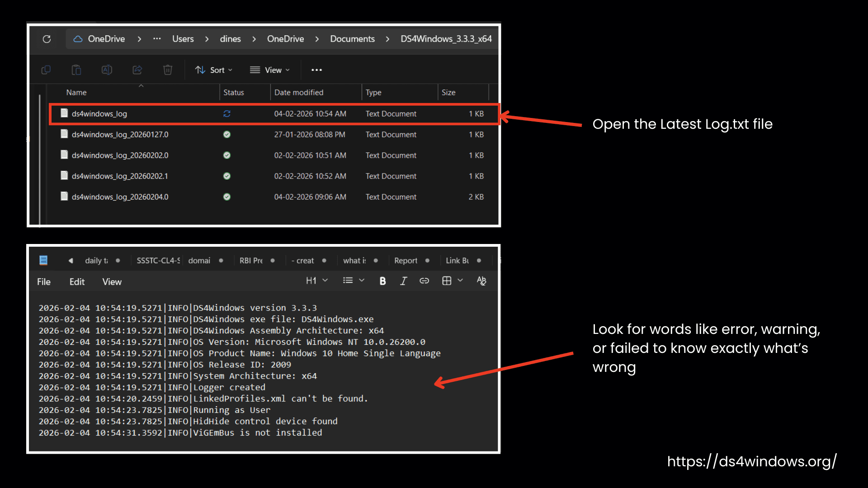This screenshot has width=868, height=488.
Task: Click the Table icon in Notepad toolbar
Action: pos(447,281)
